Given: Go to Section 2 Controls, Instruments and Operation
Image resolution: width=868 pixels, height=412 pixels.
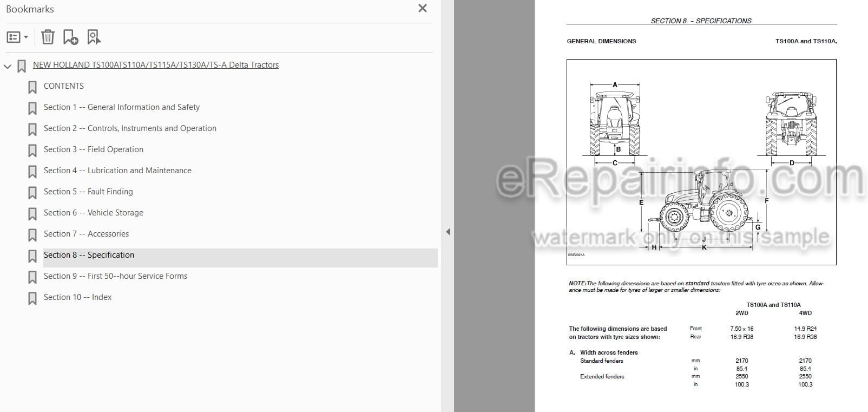Looking at the screenshot, I should click(130, 128).
